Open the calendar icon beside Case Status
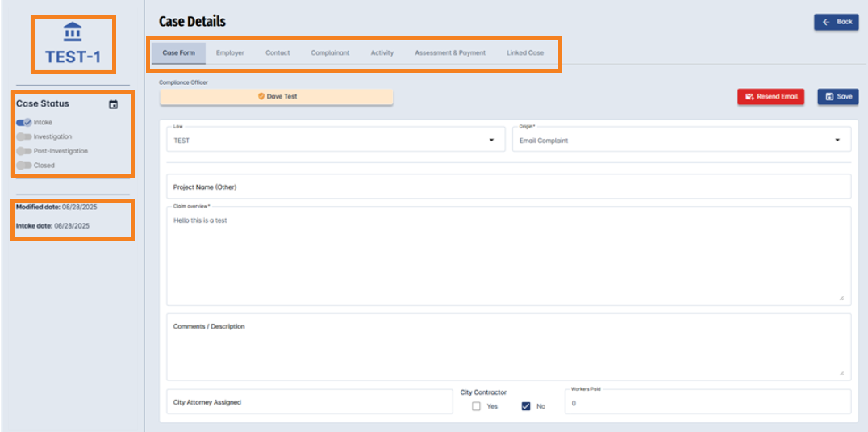The height and width of the screenshot is (432, 868). coord(114,104)
